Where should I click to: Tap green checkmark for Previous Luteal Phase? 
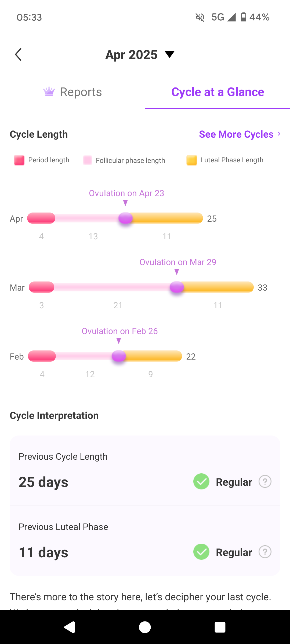[201, 552]
